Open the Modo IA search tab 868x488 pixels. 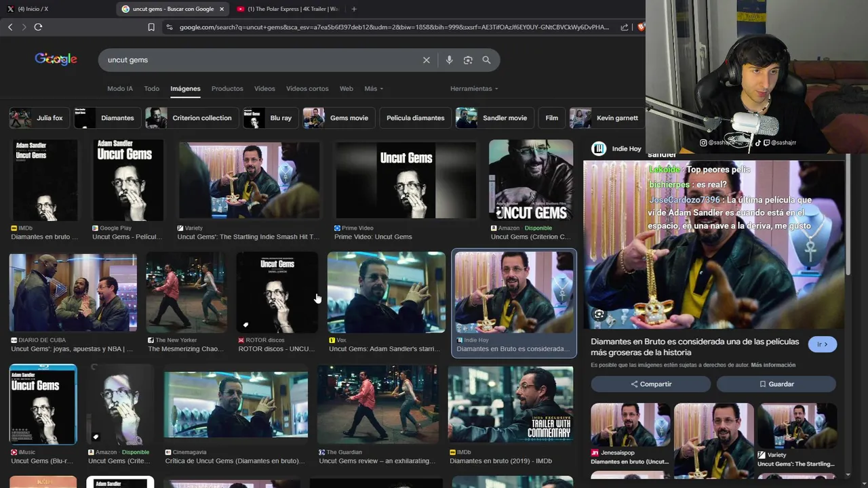[120, 89]
